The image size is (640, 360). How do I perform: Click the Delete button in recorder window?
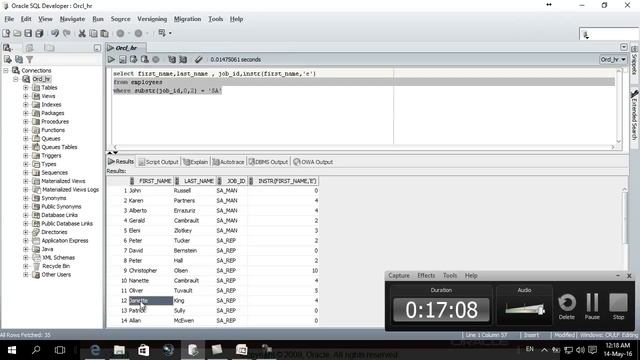point(567,307)
